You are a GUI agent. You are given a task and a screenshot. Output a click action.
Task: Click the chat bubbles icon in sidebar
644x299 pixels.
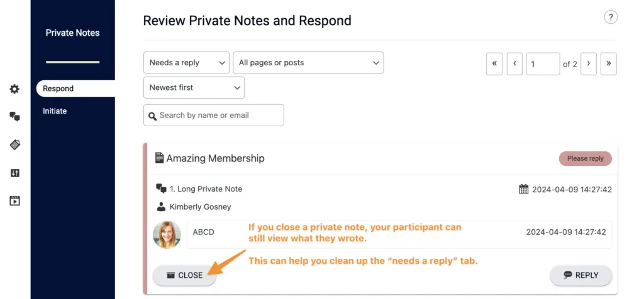(14, 117)
